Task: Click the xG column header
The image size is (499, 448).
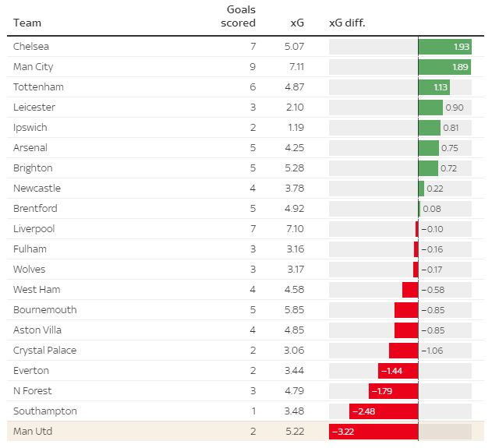Action: click(x=296, y=23)
